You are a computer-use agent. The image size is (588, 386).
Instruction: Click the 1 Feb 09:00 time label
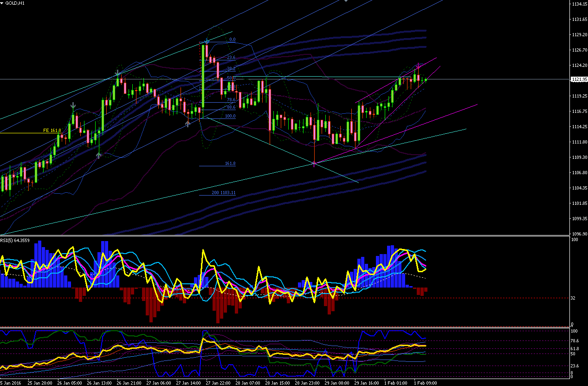[426, 383]
